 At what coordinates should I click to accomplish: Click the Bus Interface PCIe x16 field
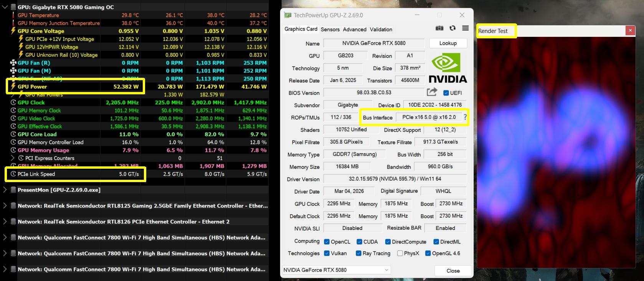tap(429, 117)
